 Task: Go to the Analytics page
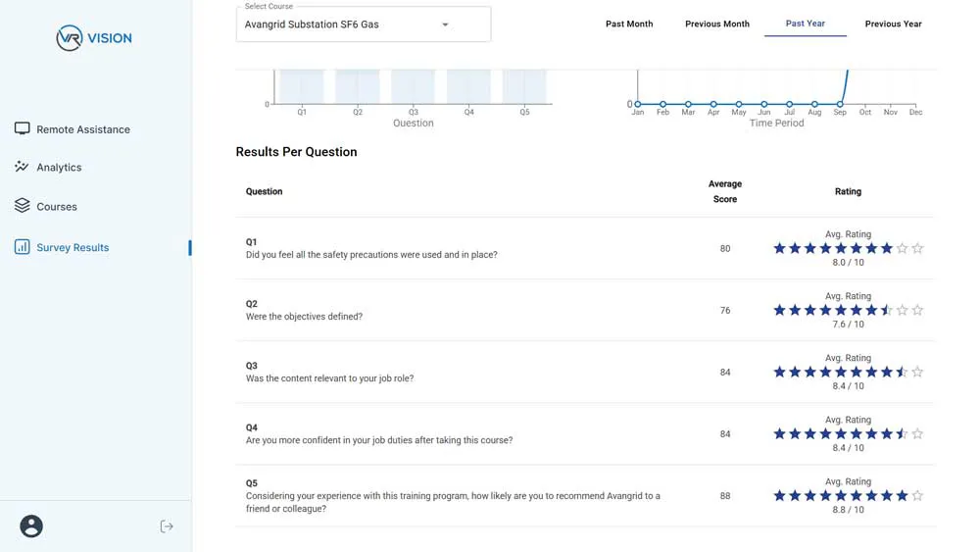point(59,168)
